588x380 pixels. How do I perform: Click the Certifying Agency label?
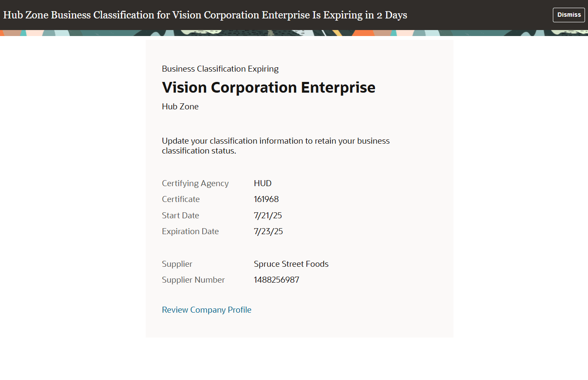point(195,183)
